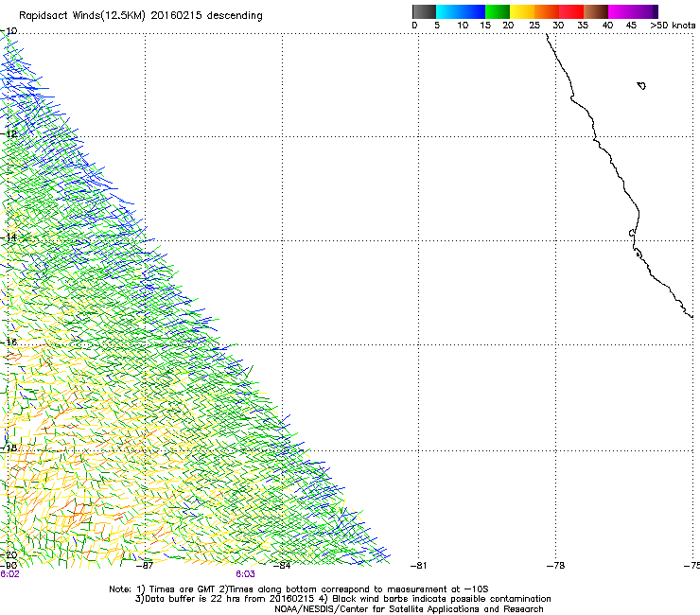Click the gray 0-5 knots color band
Viewport: 700px width, 615px height.
pos(424,11)
